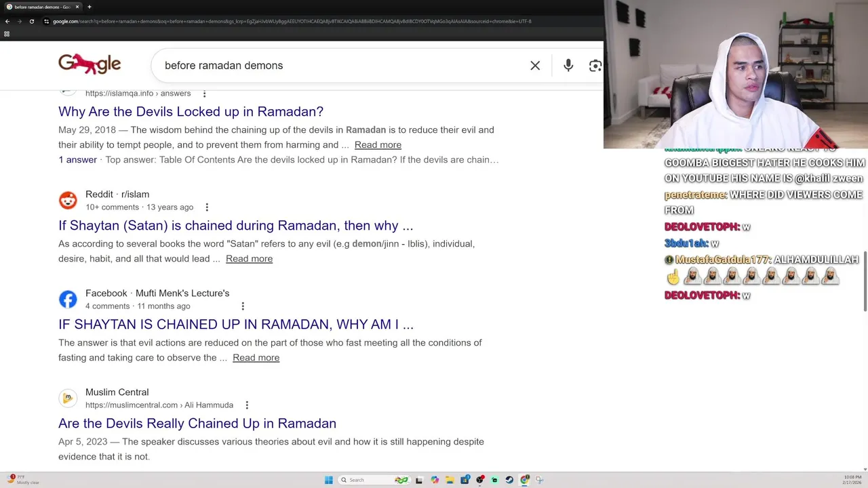Image resolution: width=868 pixels, height=488 pixels.
Task: Click 'https://muslimcentral.com › Ali Hammuda' breadcrumb
Action: (x=159, y=405)
